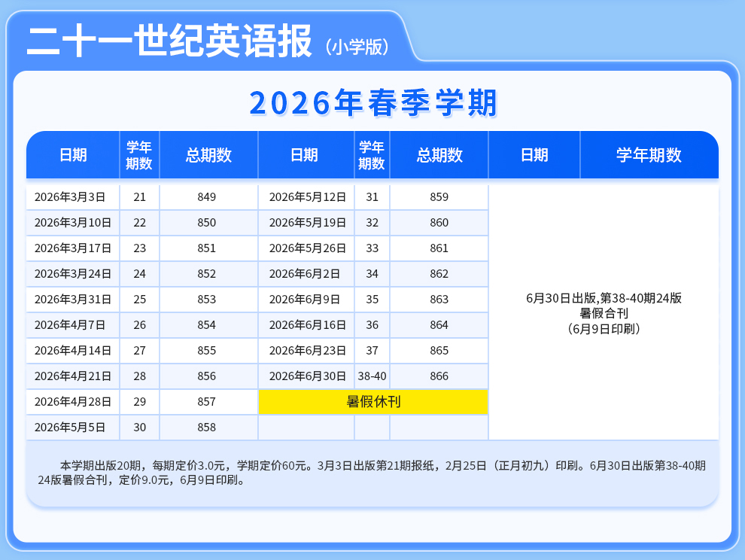Viewport: 745px width, 560px height.
Task: Click the "二十一世纪英语报" title text
Action: (169, 42)
